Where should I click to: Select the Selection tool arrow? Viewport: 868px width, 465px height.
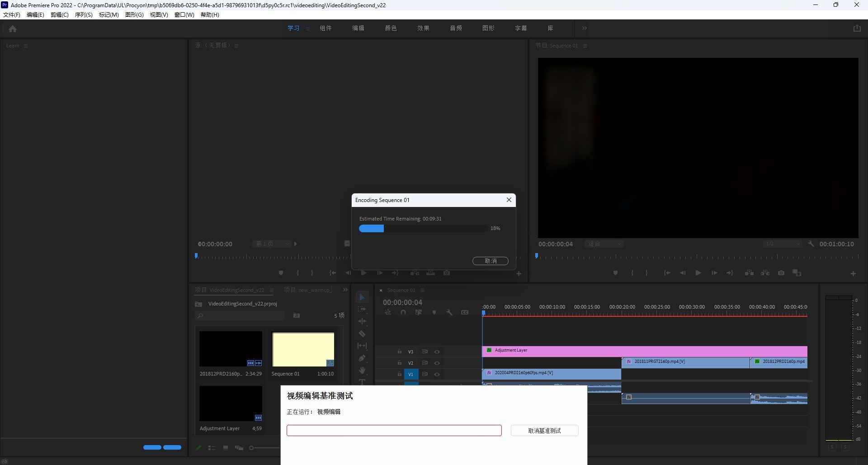[362, 297]
